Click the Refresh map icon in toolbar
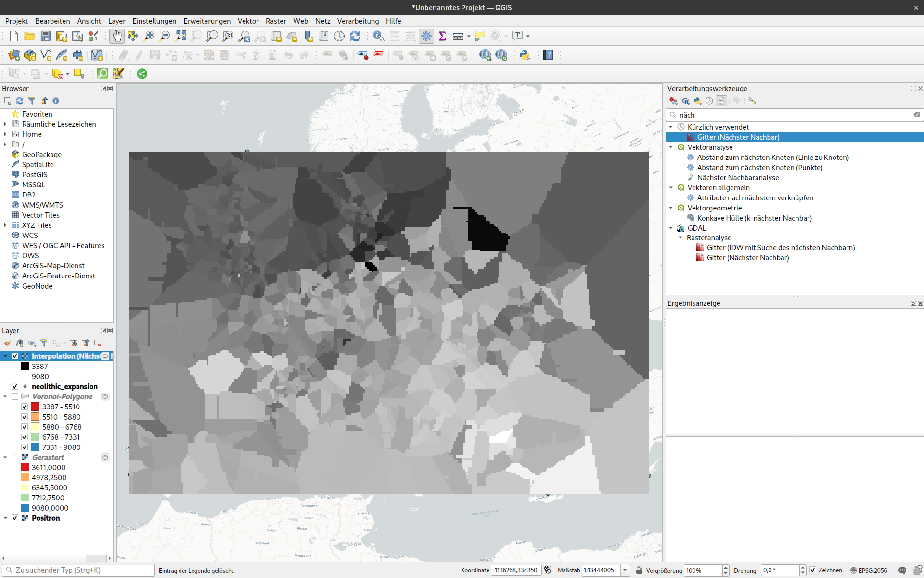Viewport: 924px width, 578px height. 355,36
